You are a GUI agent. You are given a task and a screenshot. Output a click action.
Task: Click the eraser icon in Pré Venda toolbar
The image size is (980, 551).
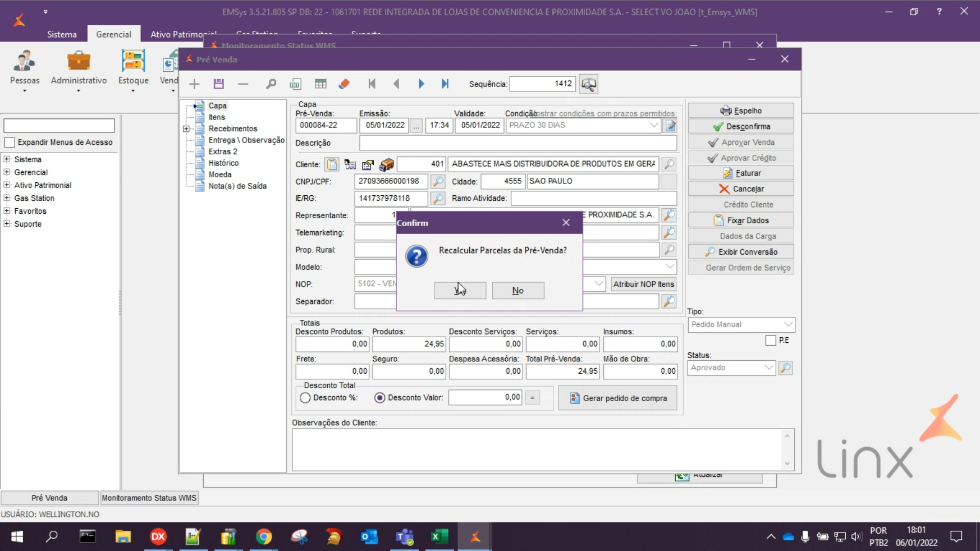pyautogui.click(x=344, y=84)
